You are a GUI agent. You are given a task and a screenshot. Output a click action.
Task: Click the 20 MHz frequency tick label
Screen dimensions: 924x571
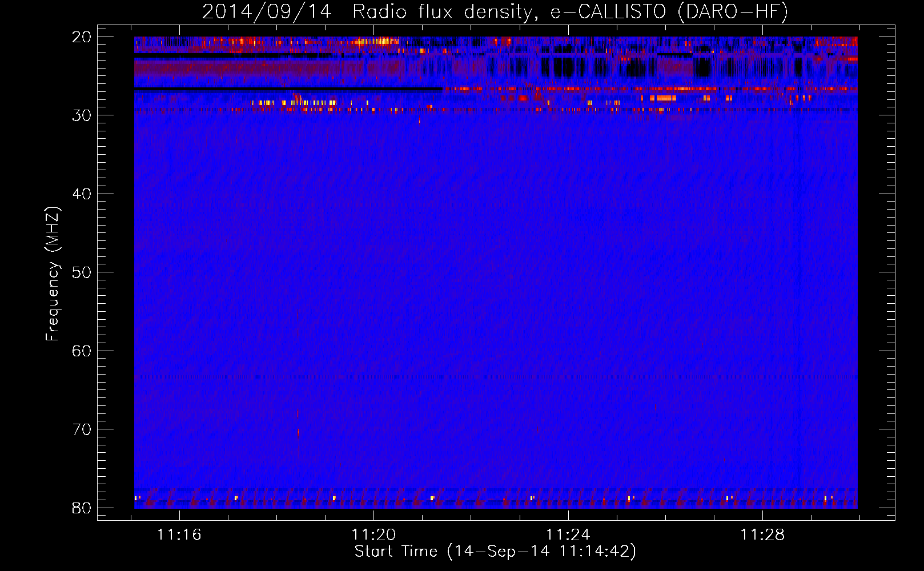[x=82, y=37]
